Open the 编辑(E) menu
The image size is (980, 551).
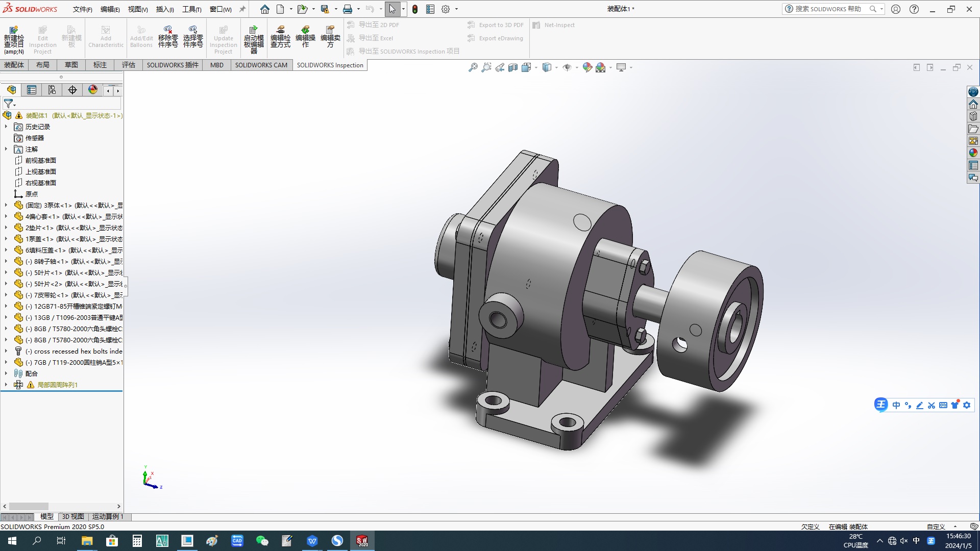point(110,9)
